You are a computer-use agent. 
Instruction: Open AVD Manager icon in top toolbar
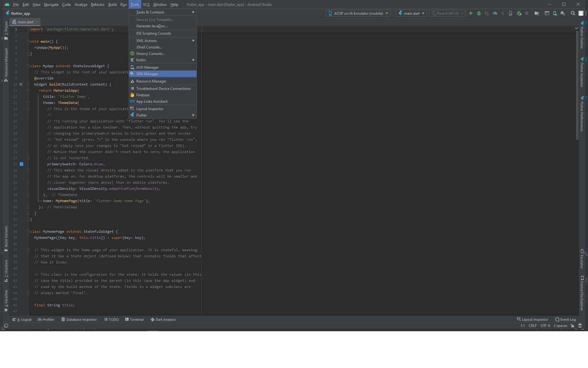click(x=555, y=13)
